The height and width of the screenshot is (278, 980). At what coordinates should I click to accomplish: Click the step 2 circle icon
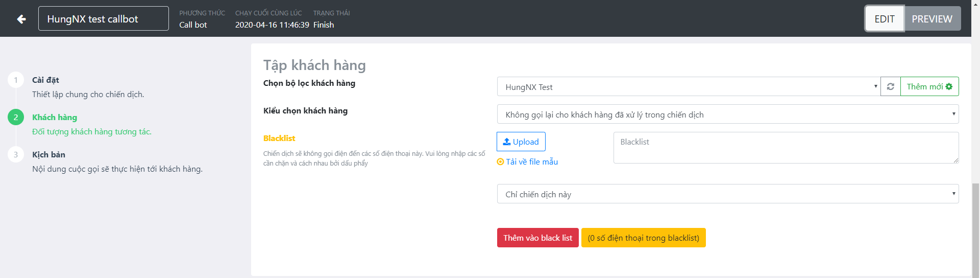point(16,117)
